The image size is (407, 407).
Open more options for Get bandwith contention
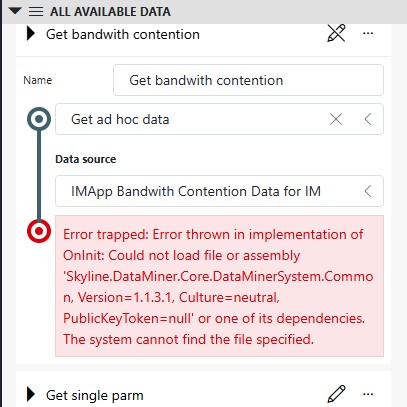tap(368, 33)
